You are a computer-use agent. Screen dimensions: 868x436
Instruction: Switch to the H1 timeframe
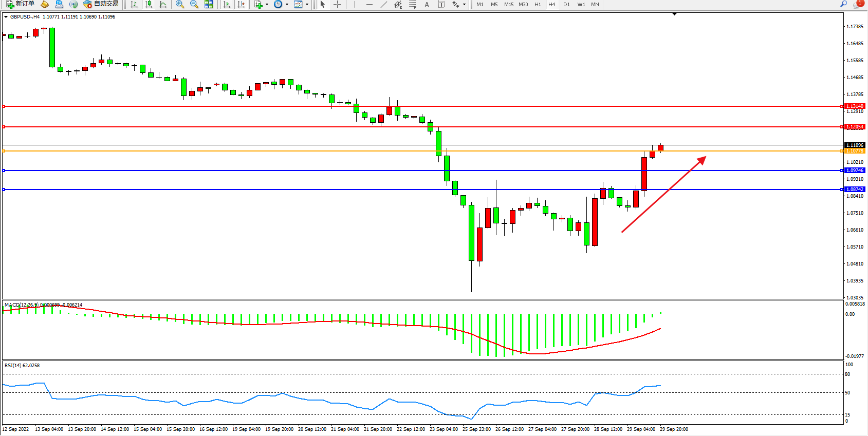click(x=538, y=4)
